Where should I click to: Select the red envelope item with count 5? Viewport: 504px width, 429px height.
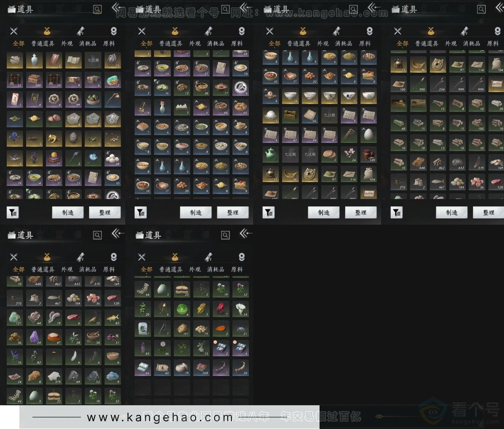tap(15, 100)
